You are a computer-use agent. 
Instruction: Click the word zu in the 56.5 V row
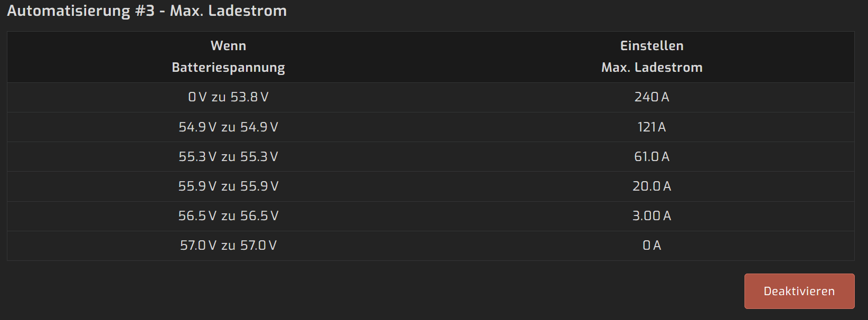[228, 217]
